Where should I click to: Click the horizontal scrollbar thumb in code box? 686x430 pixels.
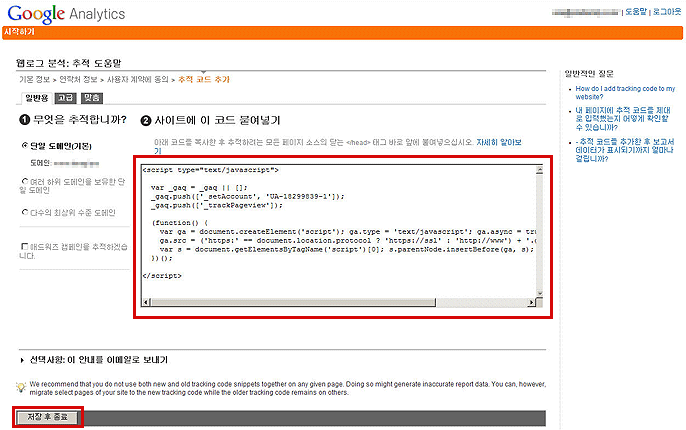[x=293, y=302]
